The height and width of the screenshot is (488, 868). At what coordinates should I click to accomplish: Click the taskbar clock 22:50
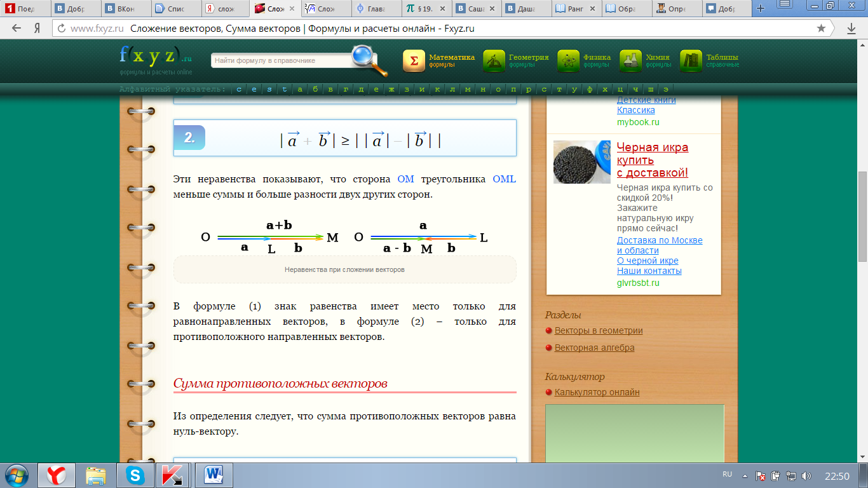[837, 476]
